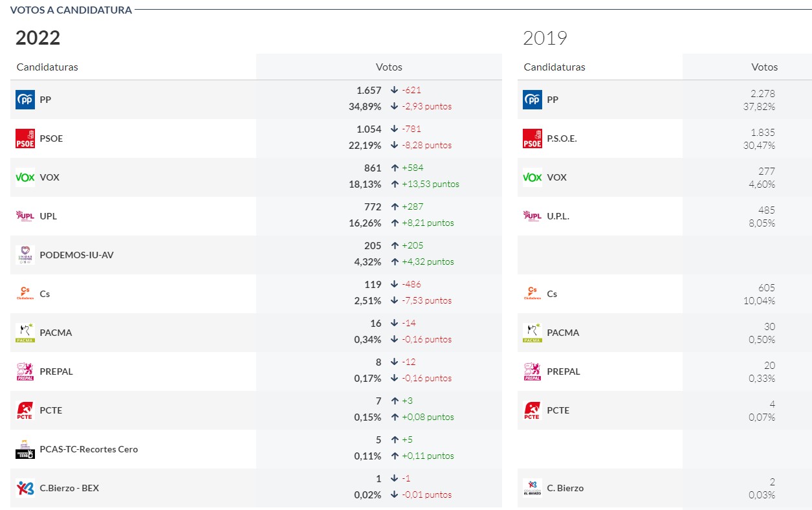Image resolution: width=812 pixels, height=510 pixels.
Task: Click PP's 1.657 vote count
Action: tap(369, 90)
